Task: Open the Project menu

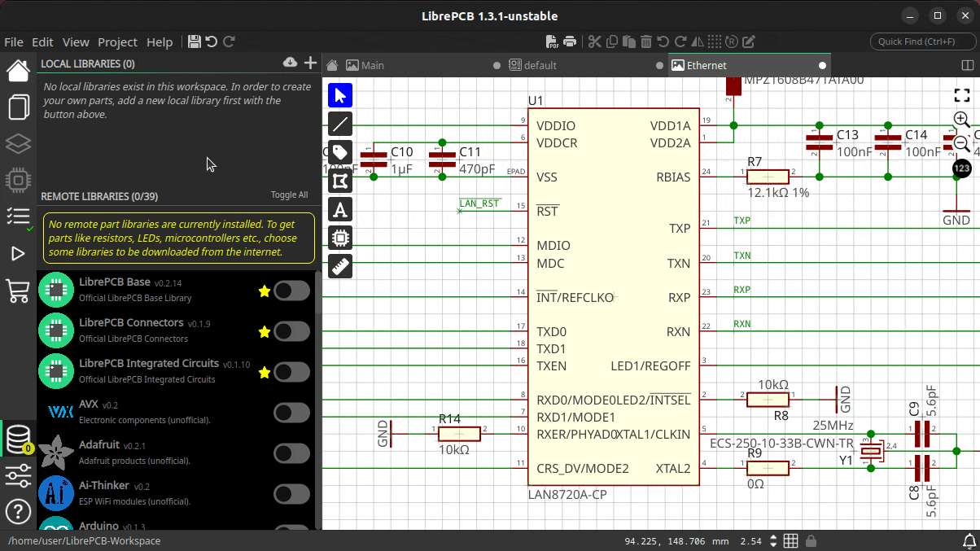Action: [117, 42]
